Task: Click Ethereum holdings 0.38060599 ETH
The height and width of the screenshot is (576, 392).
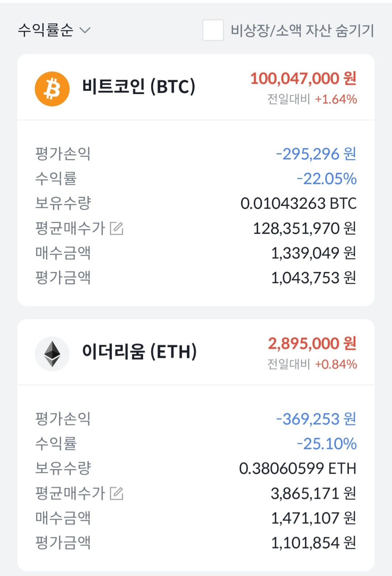Action: 297,469
